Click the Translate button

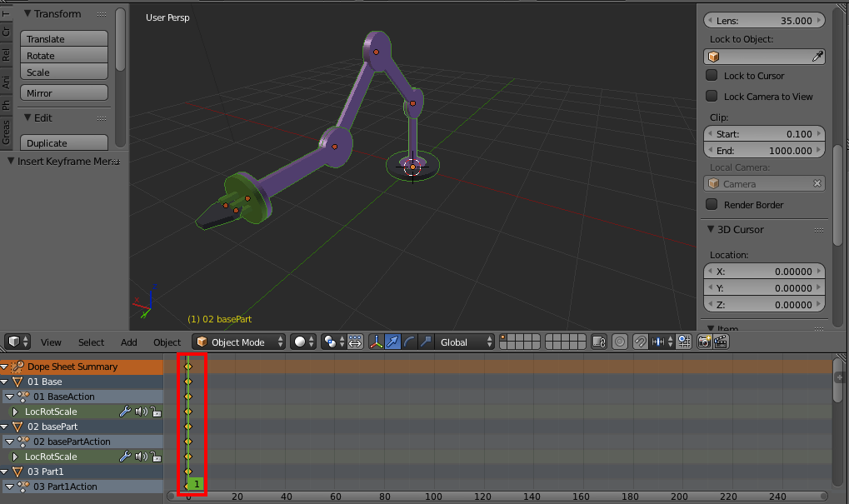coord(64,38)
